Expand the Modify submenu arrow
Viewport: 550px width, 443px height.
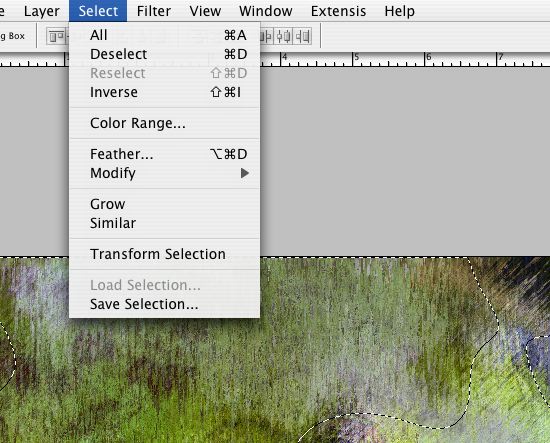245,173
